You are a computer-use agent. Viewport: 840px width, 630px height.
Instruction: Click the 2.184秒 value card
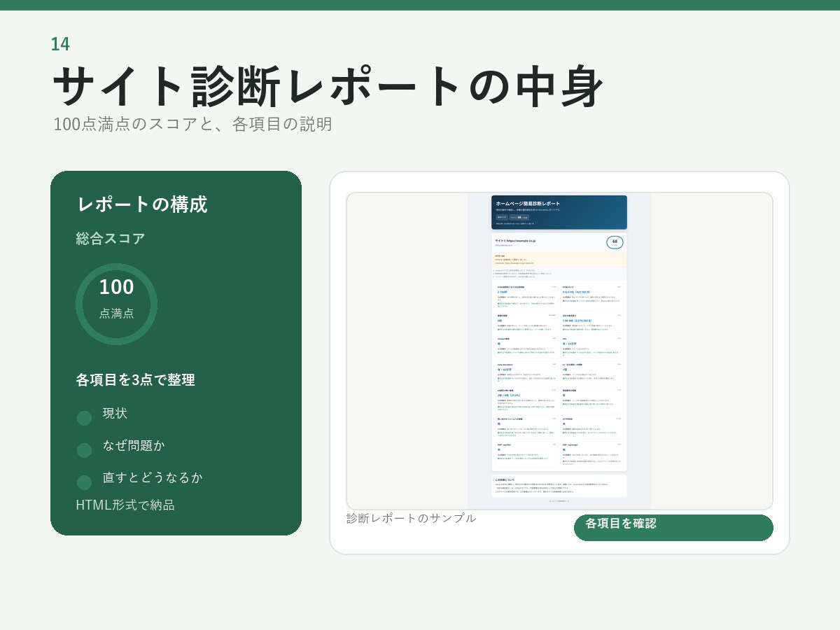pos(526,296)
